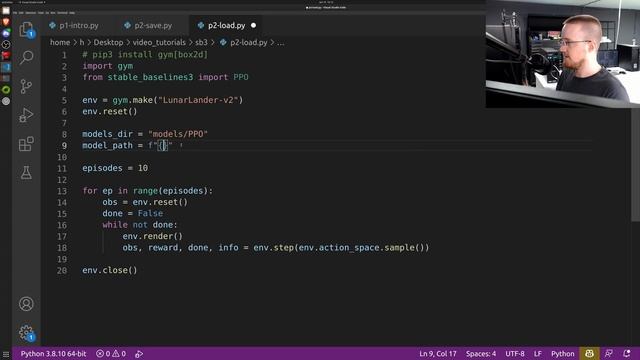The width and height of the screenshot is (640, 360).
Task: Change language mode 'Python'
Action: coord(562,353)
